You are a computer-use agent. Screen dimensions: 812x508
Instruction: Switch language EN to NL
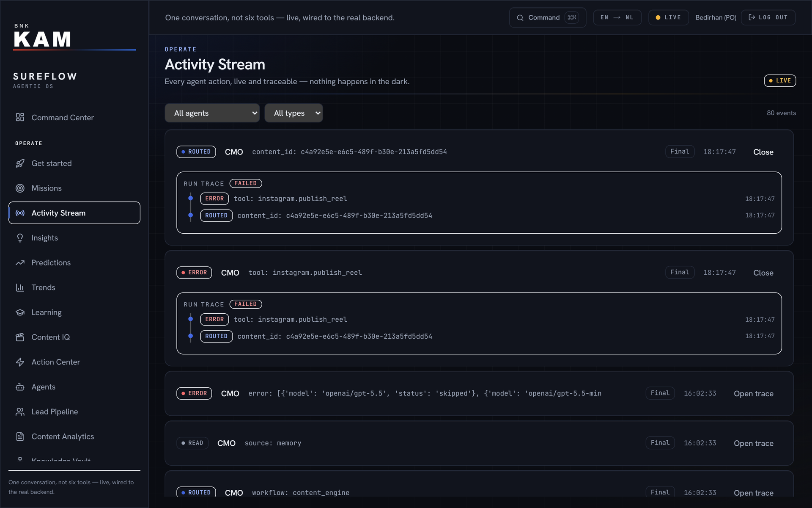coord(617,17)
